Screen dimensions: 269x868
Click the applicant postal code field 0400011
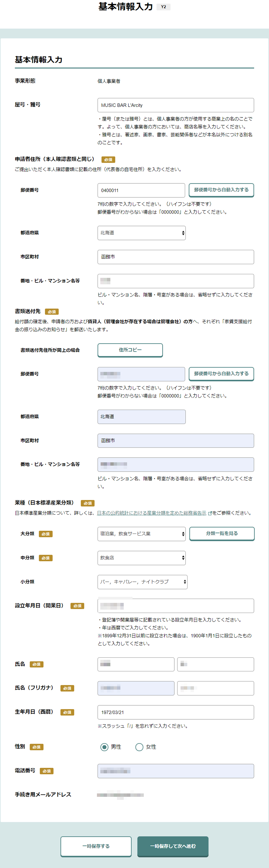pyautogui.click(x=141, y=190)
